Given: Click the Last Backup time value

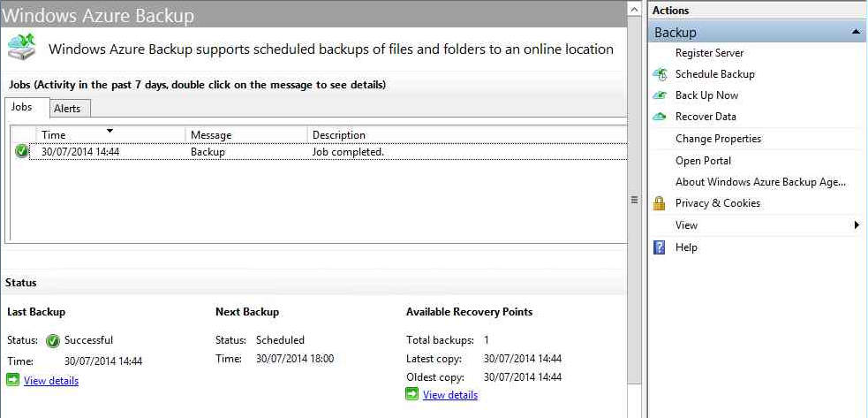Looking at the screenshot, I should pyautogui.click(x=103, y=361).
